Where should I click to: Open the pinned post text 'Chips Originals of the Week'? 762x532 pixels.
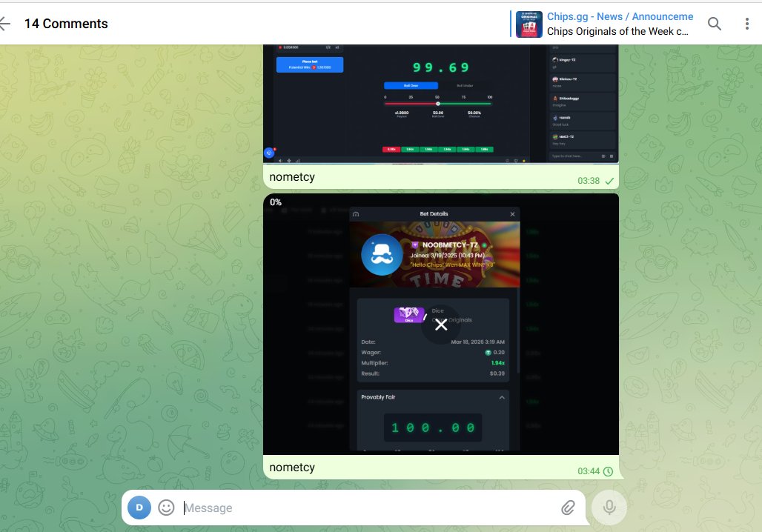pyautogui.click(x=617, y=31)
